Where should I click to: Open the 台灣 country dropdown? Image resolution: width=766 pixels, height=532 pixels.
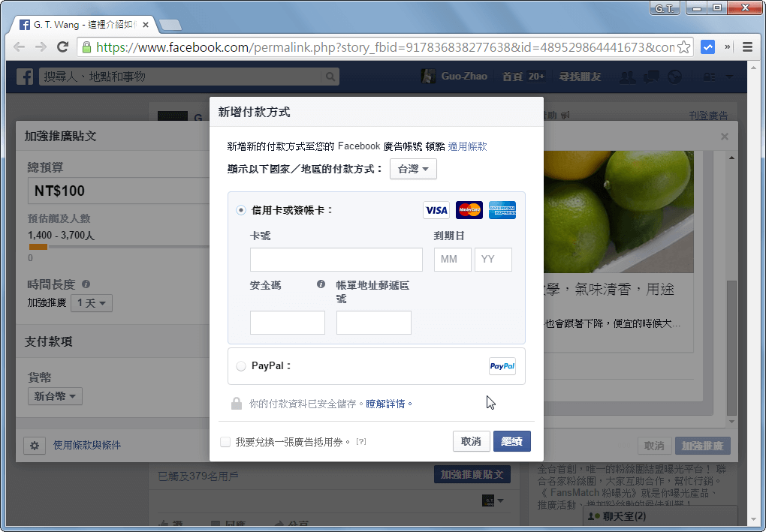click(x=413, y=169)
